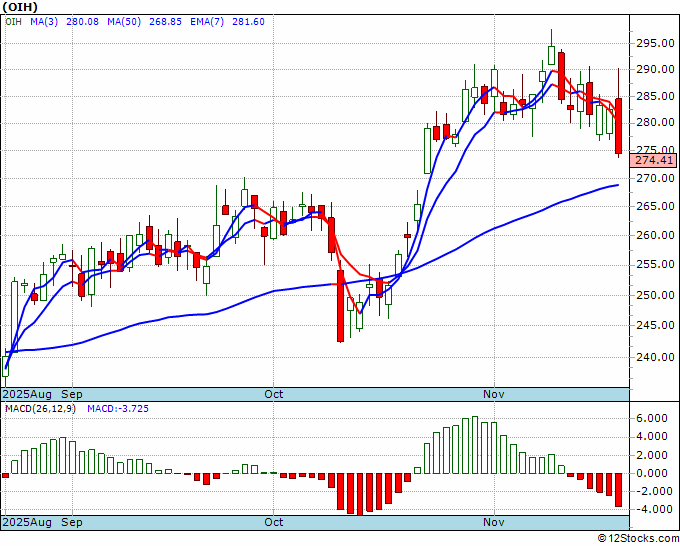This screenshot has height=546, width=680.
Task: Select the MA(3) legend label
Action: (x=44, y=22)
